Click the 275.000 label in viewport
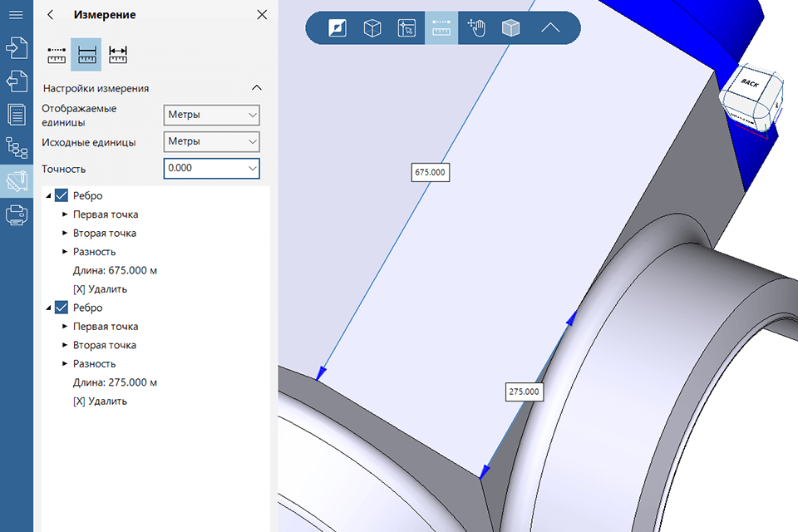The width and height of the screenshot is (798, 532). [x=525, y=392]
